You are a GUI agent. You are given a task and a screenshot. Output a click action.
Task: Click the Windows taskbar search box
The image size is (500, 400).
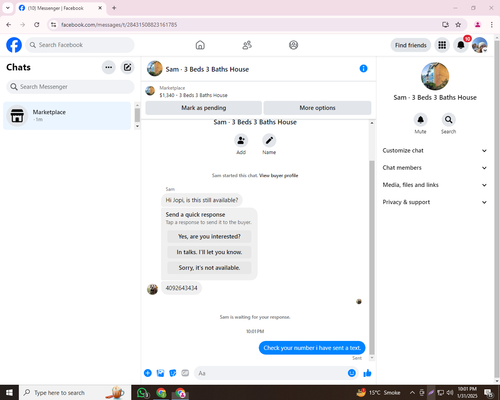(75, 393)
